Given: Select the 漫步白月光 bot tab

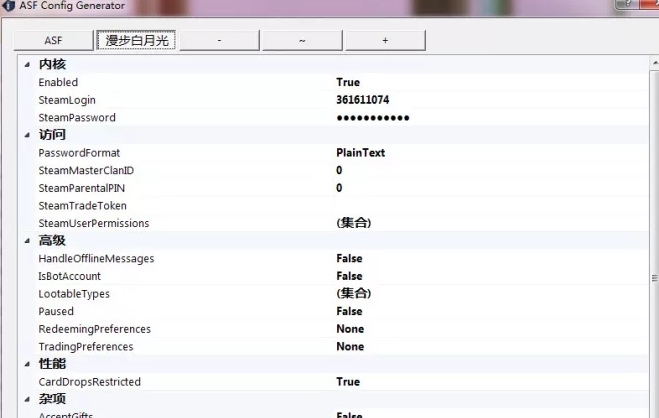Looking at the screenshot, I should (136, 40).
